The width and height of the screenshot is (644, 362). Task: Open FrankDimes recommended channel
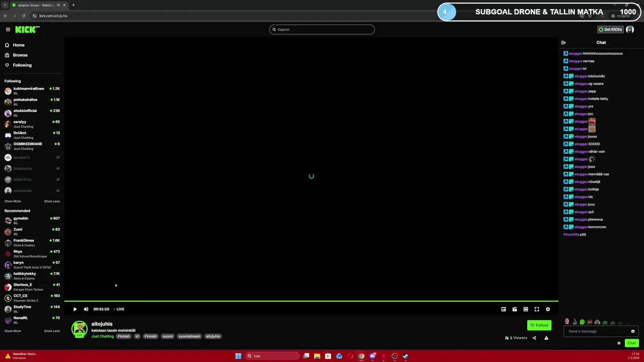pyautogui.click(x=32, y=242)
